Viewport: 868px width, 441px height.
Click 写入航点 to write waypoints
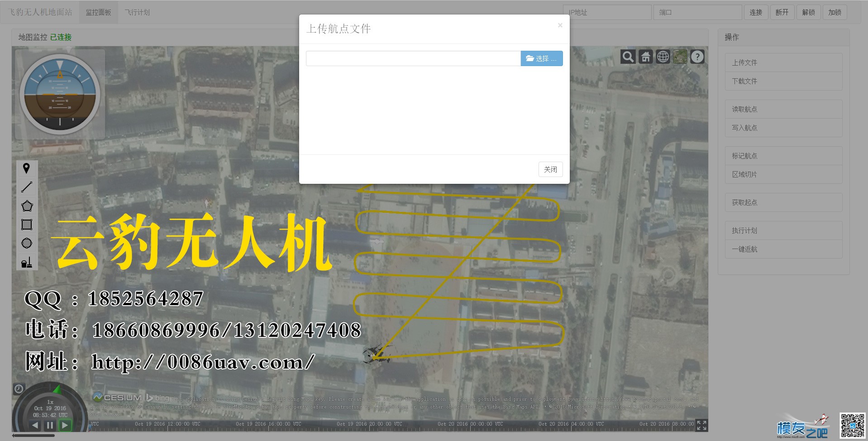pyautogui.click(x=783, y=128)
